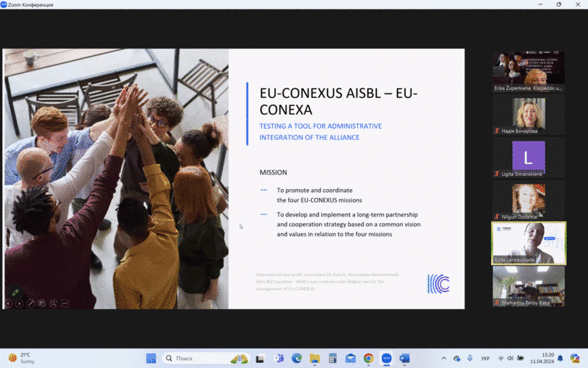Open Calculator from the taskbar
588x368 pixels.
[x=333, y=358]
